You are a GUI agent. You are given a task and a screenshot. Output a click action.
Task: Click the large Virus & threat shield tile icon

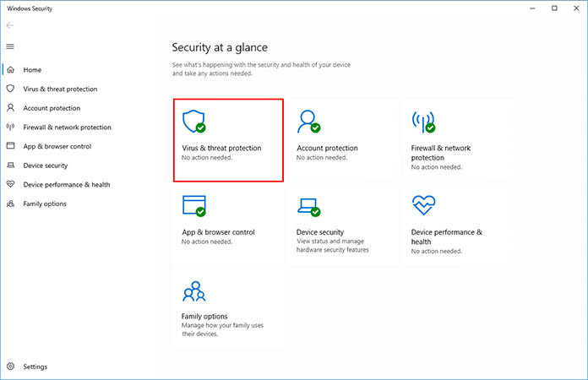coord(193,122)
